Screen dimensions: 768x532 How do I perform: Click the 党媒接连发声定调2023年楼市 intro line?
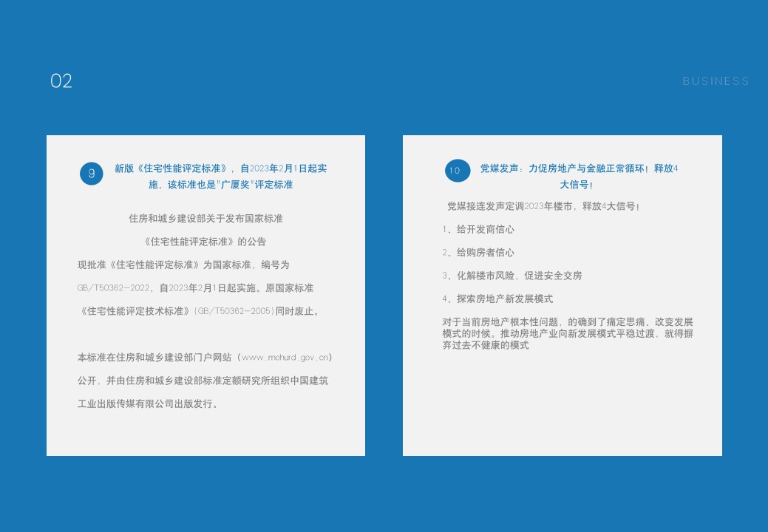tap(543, 206)
